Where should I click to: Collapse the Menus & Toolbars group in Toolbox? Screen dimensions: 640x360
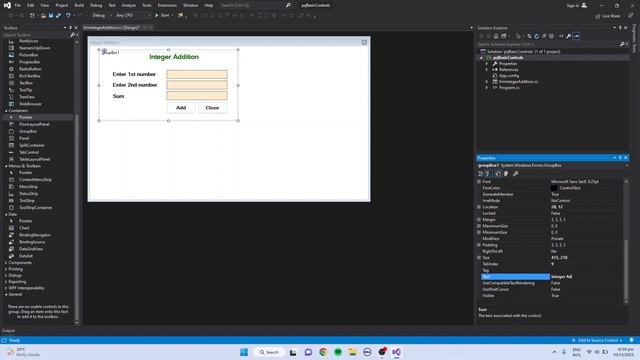(x=6, y=166)
